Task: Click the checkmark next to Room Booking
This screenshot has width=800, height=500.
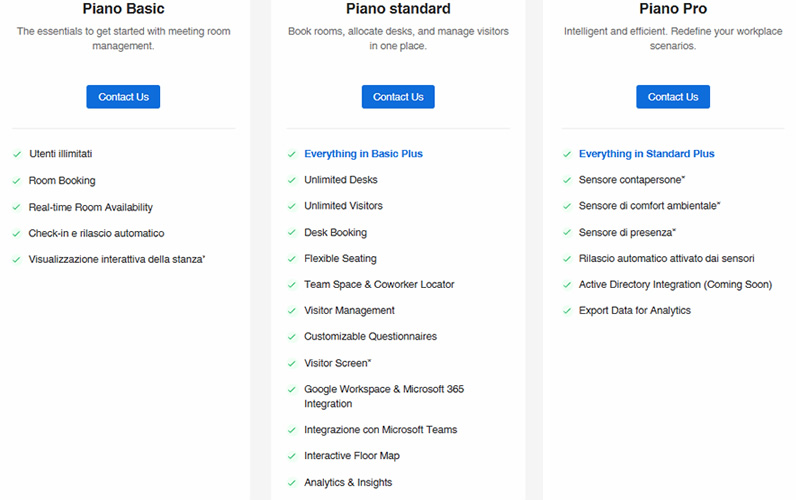Action: pos(17,181)
